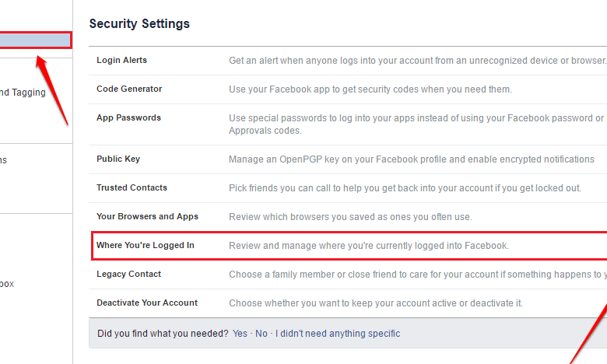Click "Use special passwords" description text

(x=418, y=124)
